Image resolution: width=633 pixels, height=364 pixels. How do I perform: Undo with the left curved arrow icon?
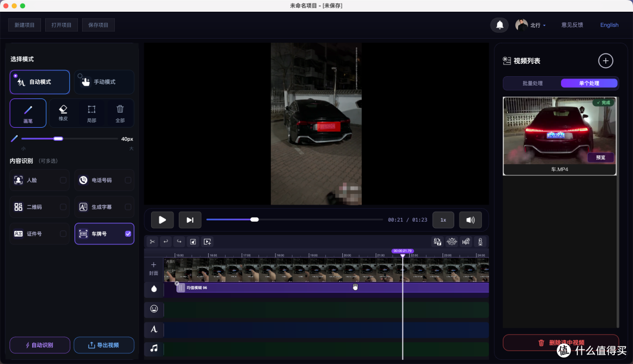pyautogui.click(x=165, y=241)
